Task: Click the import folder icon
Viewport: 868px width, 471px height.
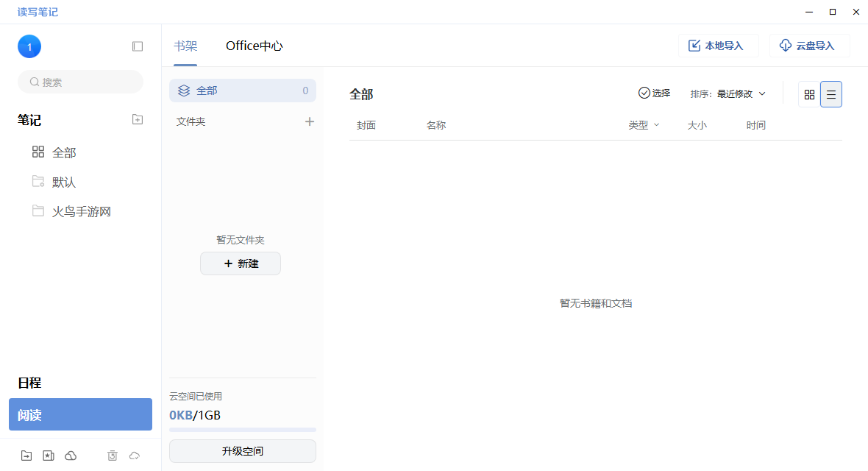Action: coord(26,456)
